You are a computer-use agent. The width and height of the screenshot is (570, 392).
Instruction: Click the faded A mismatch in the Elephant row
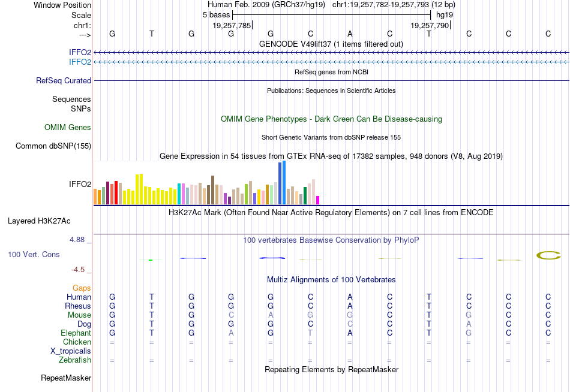click(231, 333)
